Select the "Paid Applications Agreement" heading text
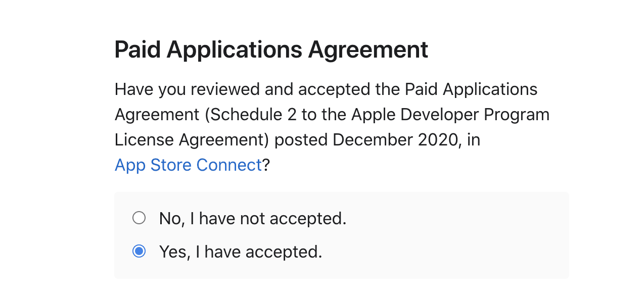Viewport: 644px width, 300px height. click(x=271, y=49)
